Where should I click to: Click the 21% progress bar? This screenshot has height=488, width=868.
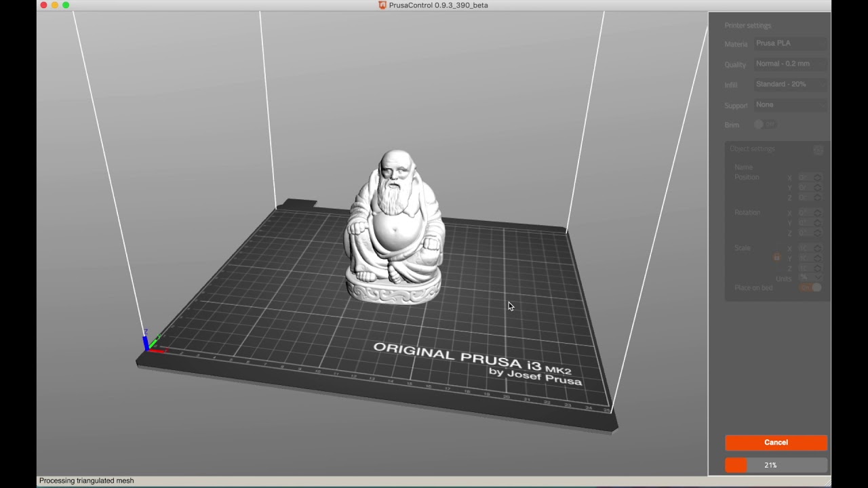[776, 465]
